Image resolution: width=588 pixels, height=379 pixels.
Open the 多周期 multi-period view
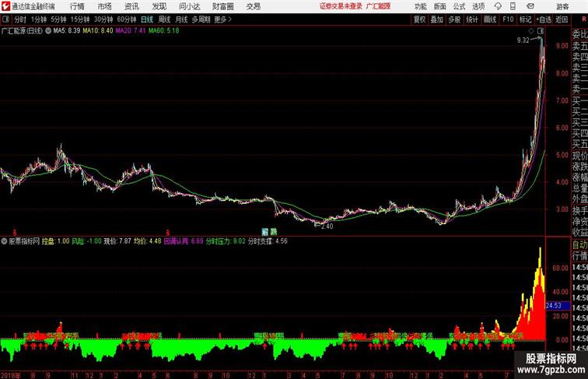coord(201,19)
